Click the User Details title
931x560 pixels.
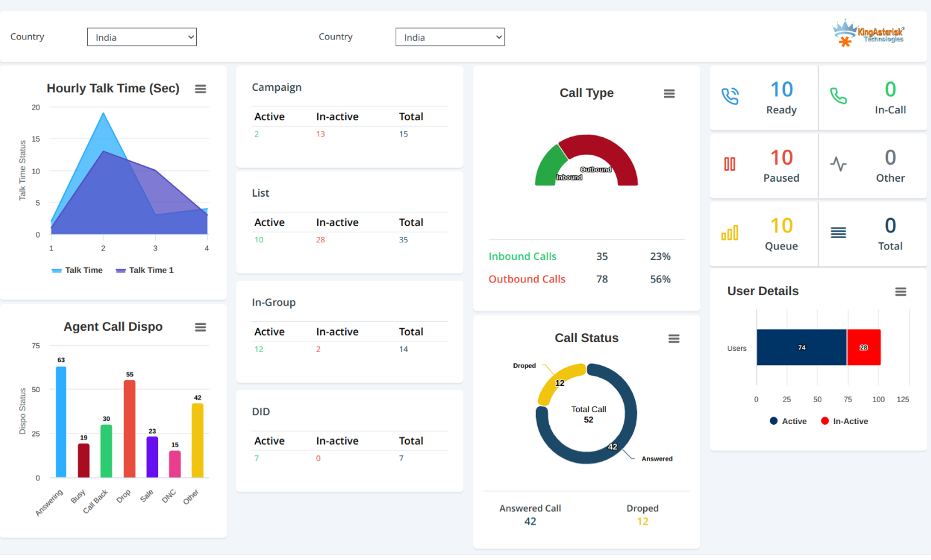763,291
